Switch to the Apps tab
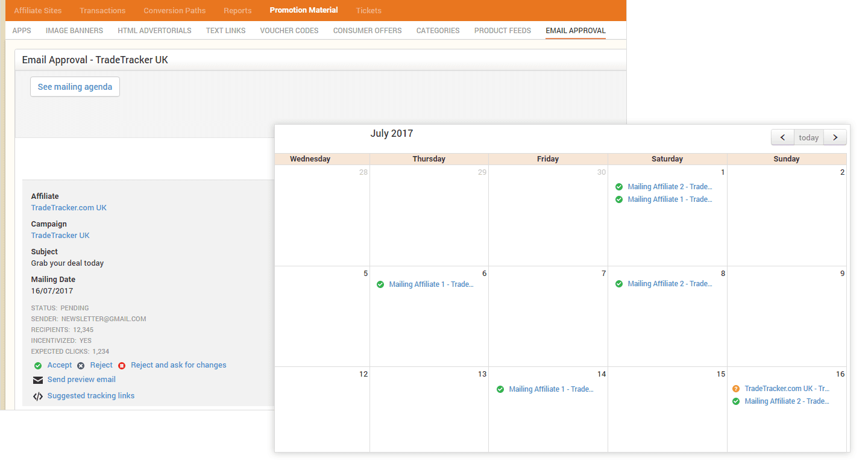The height and width of the screenshot is (464, 868). point(22,31)
